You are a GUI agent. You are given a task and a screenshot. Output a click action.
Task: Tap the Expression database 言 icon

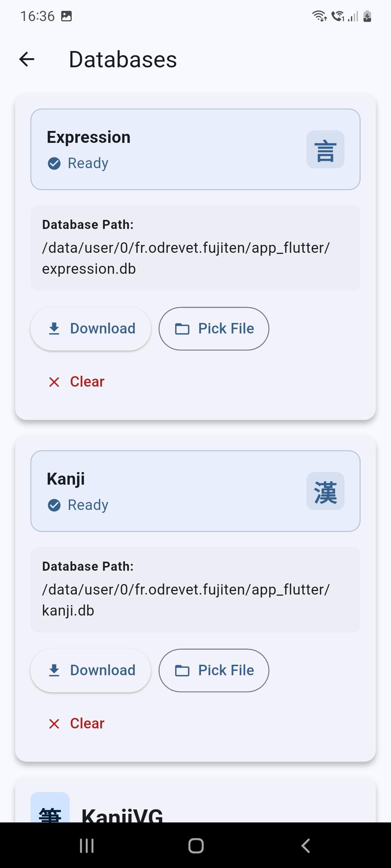tap(325, 149)
